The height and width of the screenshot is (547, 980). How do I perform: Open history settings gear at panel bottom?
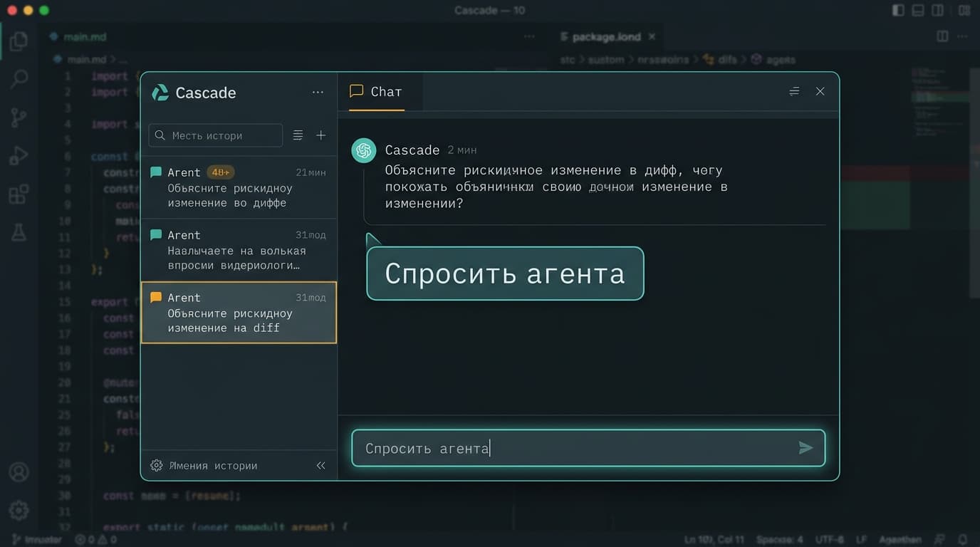pyautogui.click(x=157, y=466)
